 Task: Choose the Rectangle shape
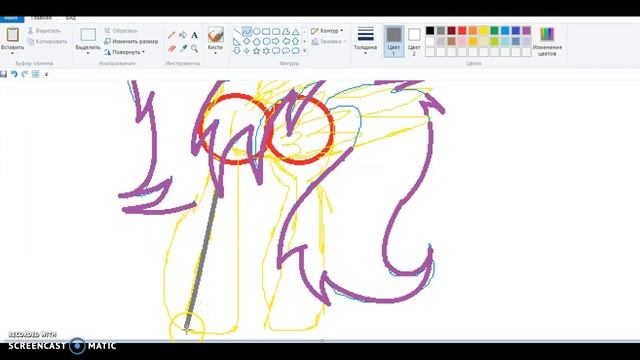pos(266,31)
